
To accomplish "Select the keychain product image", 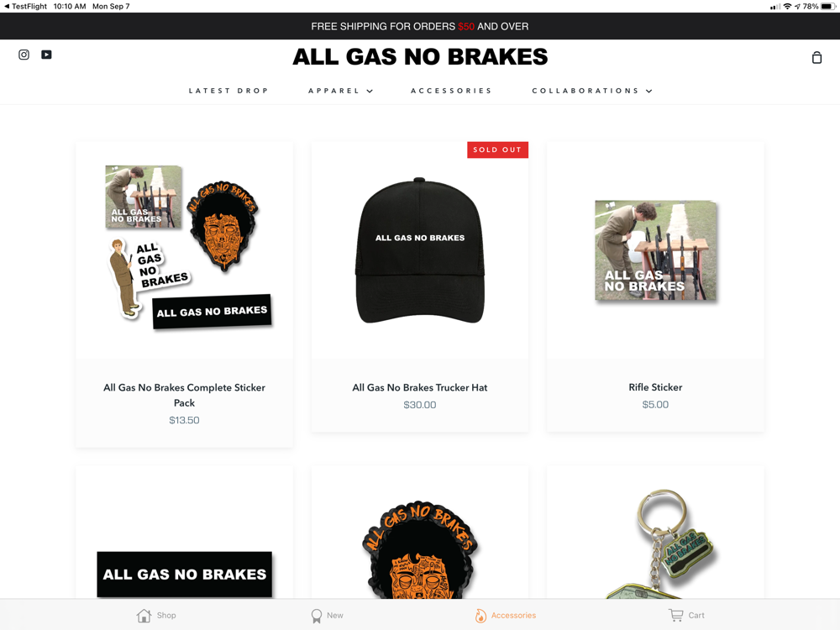I will click(662, 543).
